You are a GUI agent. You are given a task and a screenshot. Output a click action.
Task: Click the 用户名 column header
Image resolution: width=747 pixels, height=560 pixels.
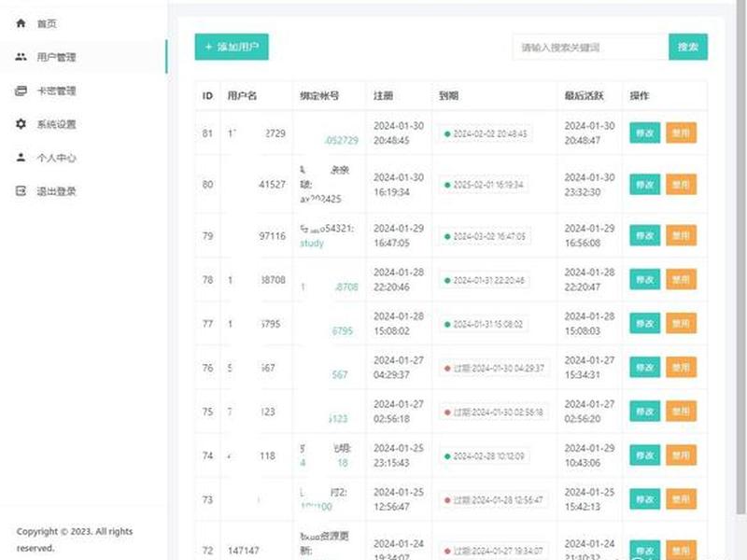point(242,96)
